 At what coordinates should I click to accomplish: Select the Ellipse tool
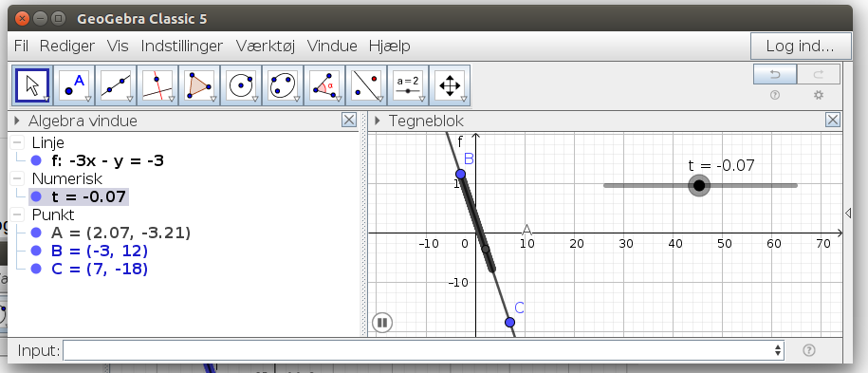pyautogui.click(x=283, y=85)
